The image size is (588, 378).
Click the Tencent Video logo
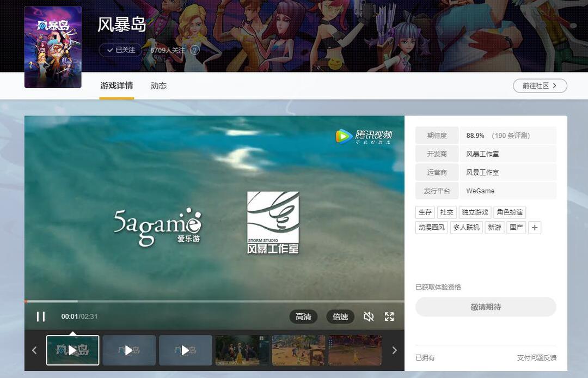364,136
